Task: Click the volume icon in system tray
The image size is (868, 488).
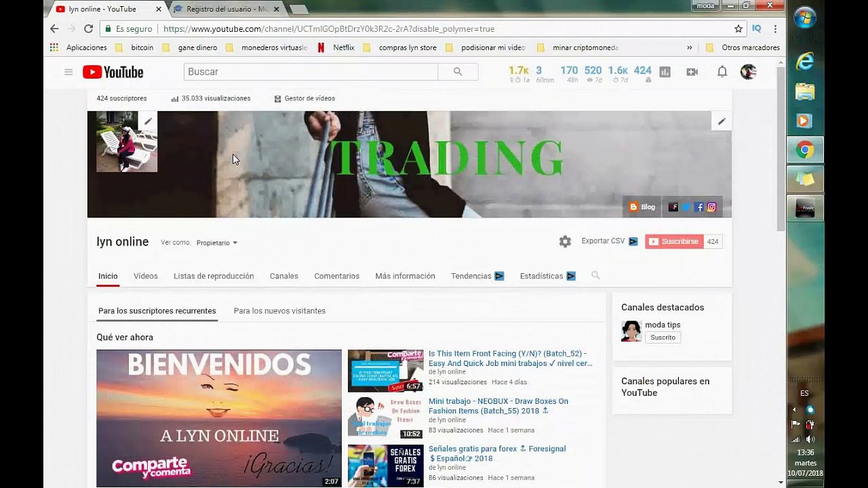Action: pos(810,439)
